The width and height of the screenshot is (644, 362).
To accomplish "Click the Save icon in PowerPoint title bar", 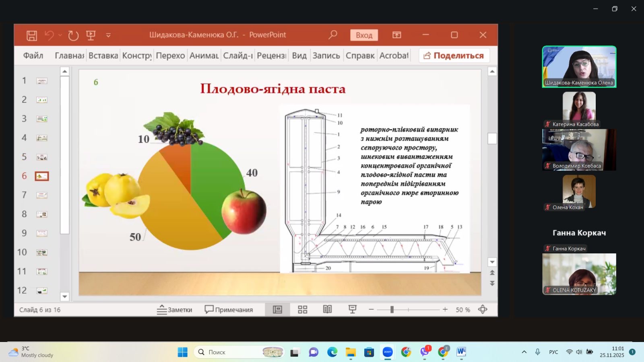I will tap(32, 35).
